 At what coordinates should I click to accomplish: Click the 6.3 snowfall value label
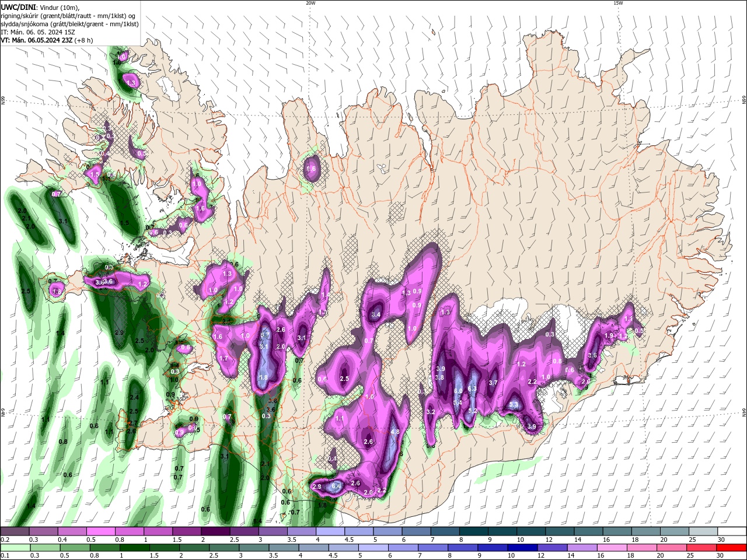(472, 388)
